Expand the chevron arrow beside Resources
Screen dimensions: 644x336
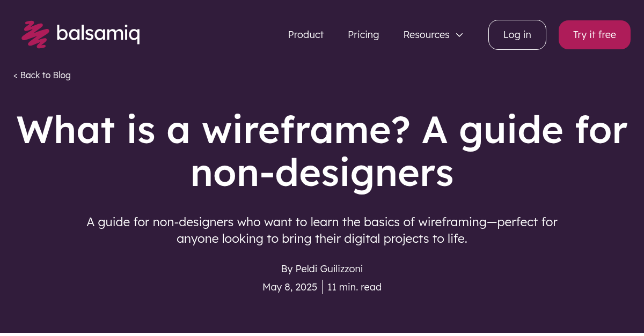tap(459, 35)
